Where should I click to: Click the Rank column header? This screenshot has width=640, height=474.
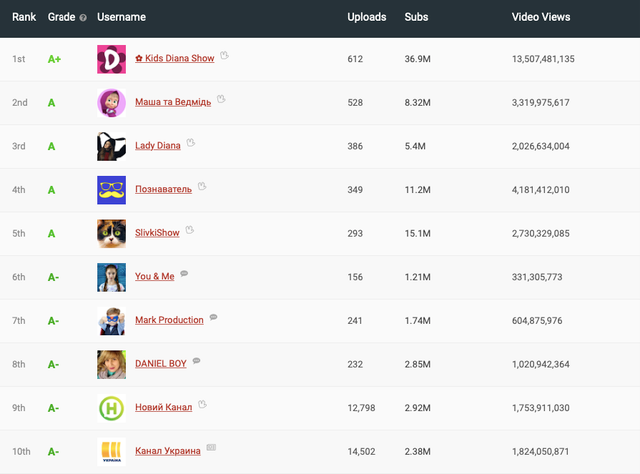click(24, 18)
